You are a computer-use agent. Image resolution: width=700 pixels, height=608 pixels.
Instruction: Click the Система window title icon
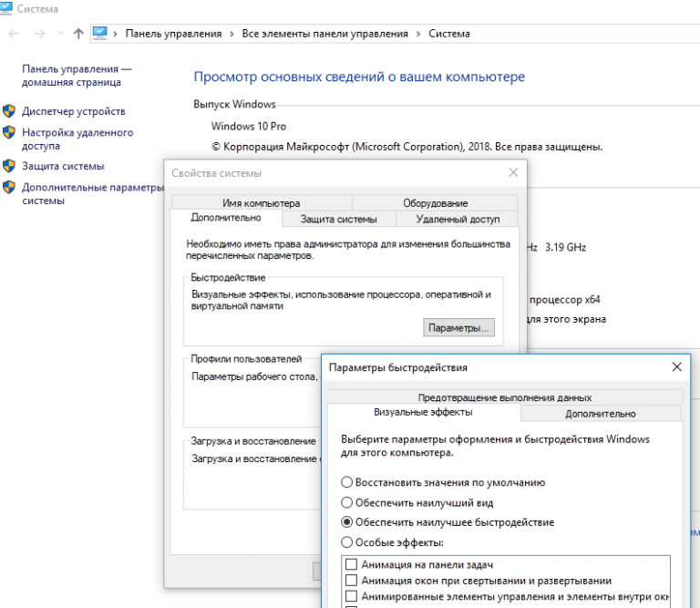click(x=6, y=8)
